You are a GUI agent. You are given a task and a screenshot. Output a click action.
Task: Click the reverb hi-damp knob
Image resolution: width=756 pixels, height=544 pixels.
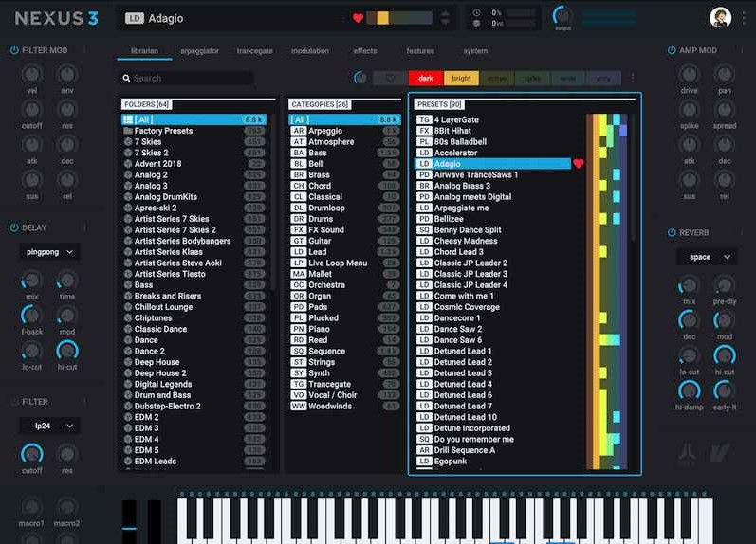click(689, 390)
